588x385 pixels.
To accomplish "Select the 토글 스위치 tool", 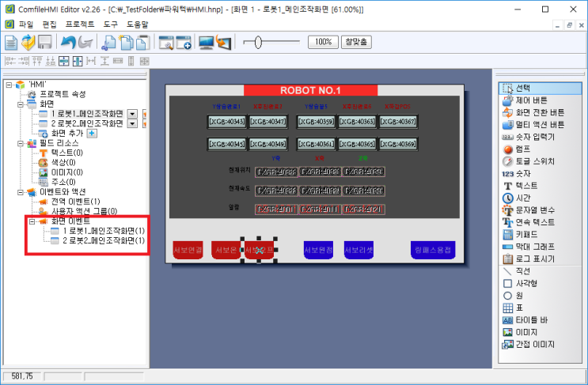I will coord(528,161).
